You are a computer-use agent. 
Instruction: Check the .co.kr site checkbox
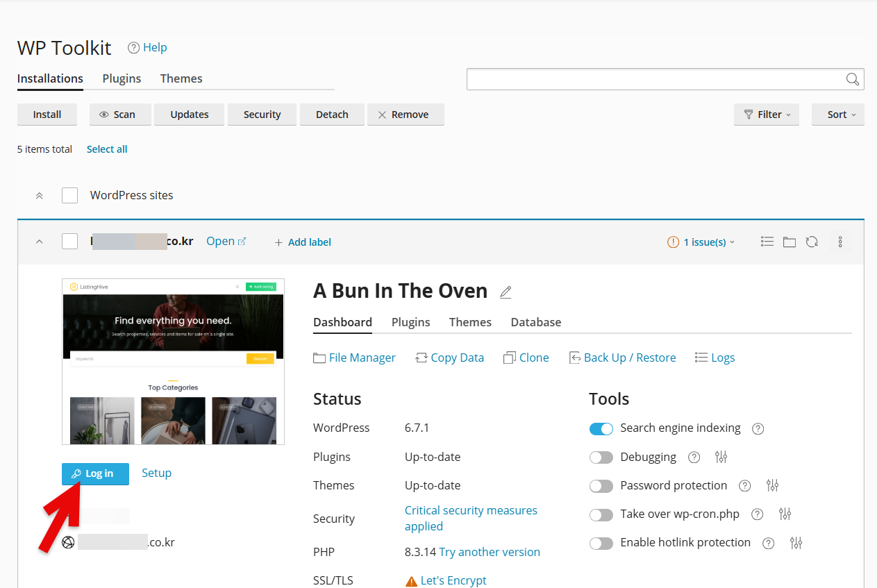[69, 241]
